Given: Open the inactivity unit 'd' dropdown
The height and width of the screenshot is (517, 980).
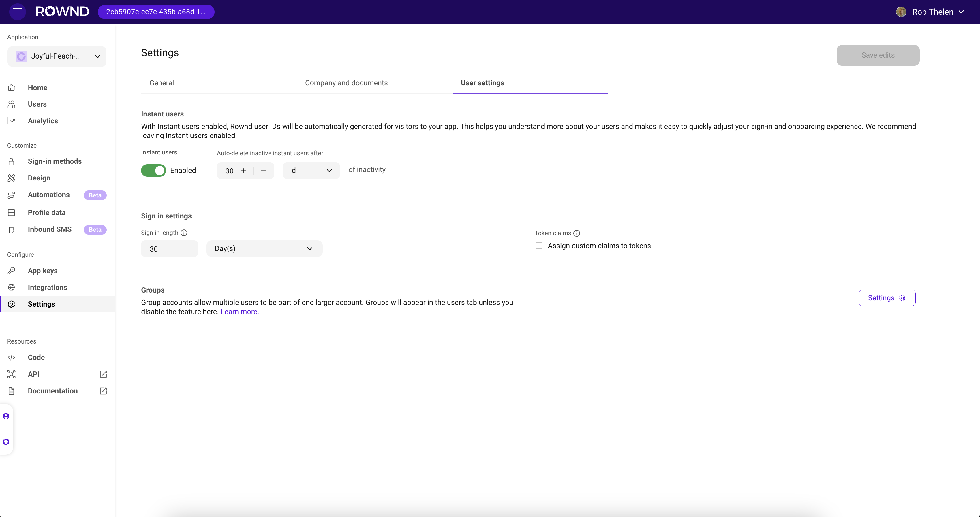Looking at the screenshot, I should [x=311, y=171].
